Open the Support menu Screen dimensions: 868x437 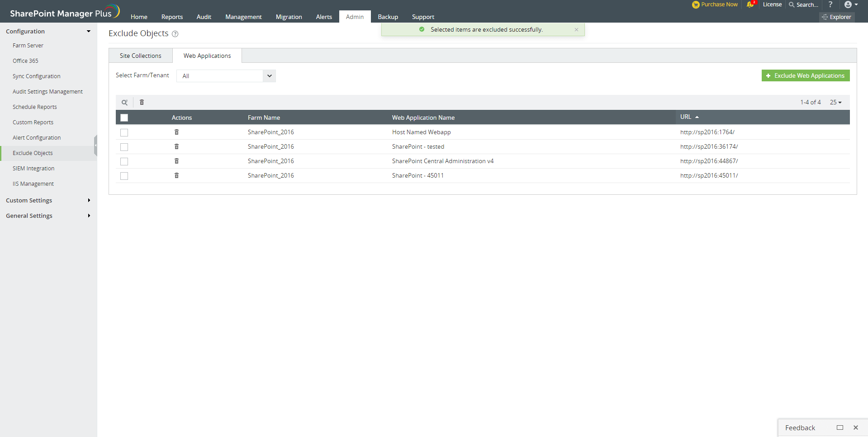coord(423,17)
